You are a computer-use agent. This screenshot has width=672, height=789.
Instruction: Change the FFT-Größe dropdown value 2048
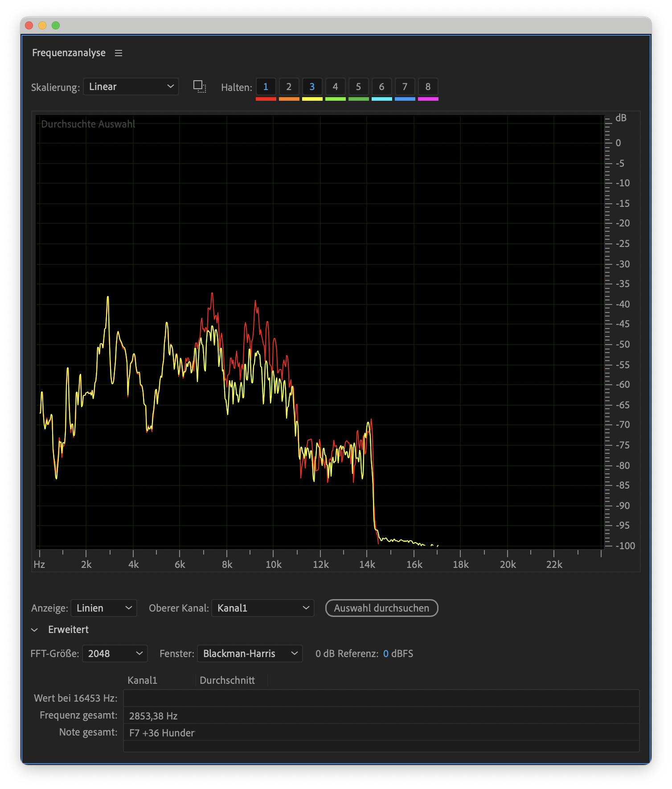[x=115, y=653]
